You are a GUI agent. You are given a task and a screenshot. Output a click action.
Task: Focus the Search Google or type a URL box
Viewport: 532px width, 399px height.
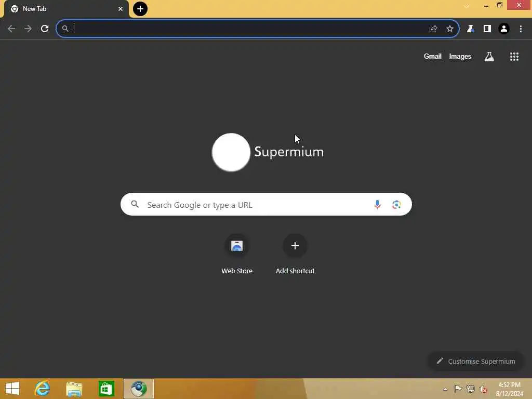tap(266, 204)
